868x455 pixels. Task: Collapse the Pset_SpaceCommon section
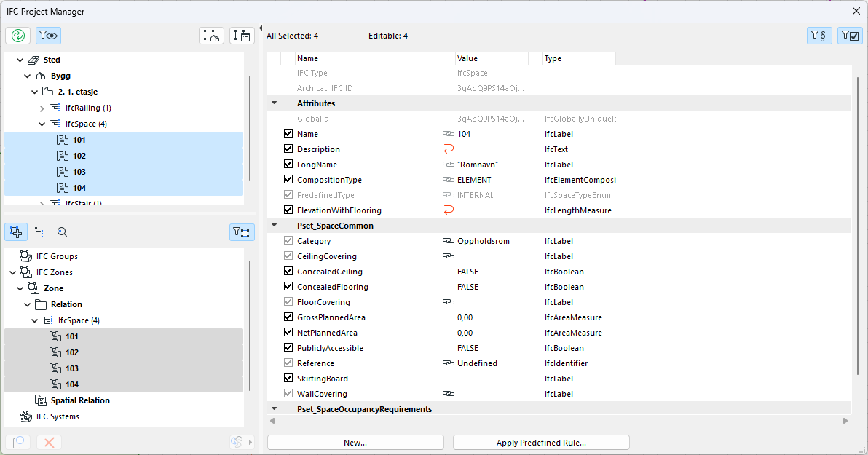(x=275, y=226)
